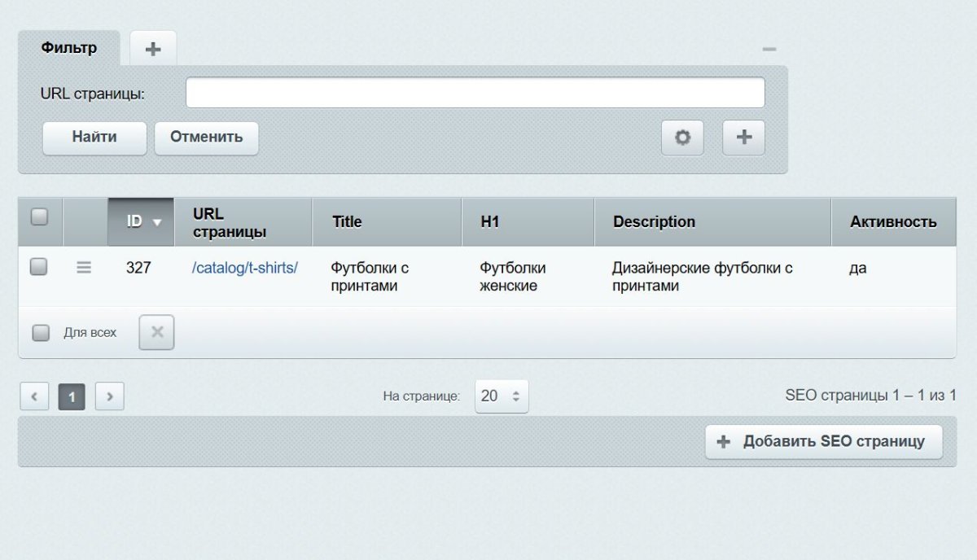The height and width of the screenshot is (560, 977).
Task: Enable the Для всех checkbox
Action: 40,332
